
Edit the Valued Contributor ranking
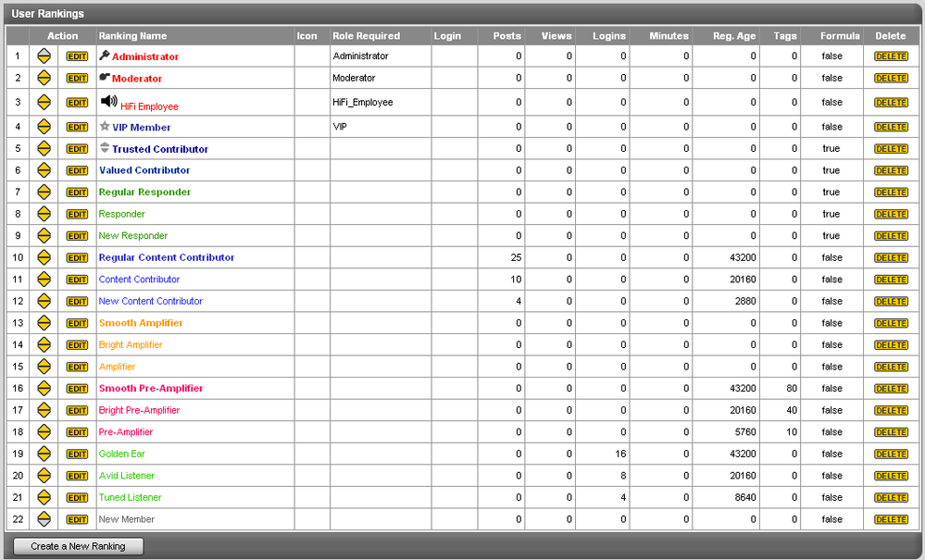(77, 171)
